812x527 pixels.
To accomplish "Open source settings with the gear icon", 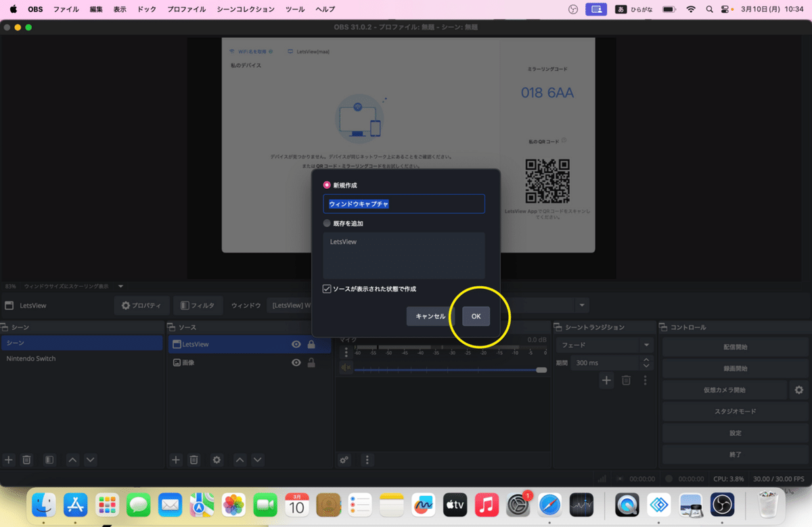I will (x=216, y=460).
